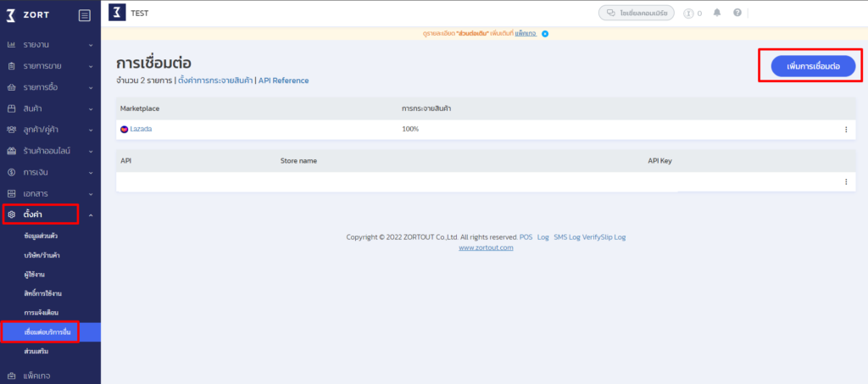Click the เพิ่มการเชื่อมต่อ button
This screenshot has height=384, width=868.
pyautogui.click(x=812, y=66)
